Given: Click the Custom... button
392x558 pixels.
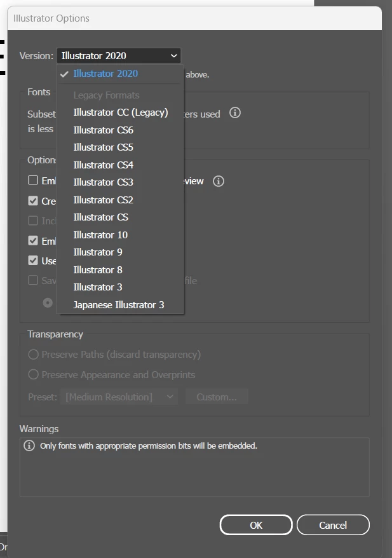Looking at the screenshot, I should click(217, 397).
